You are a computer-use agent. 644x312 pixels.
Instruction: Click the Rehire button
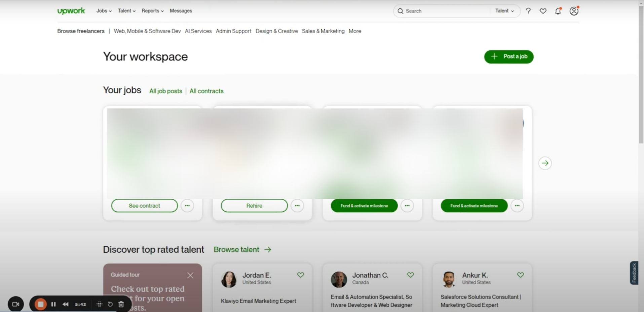254,206
